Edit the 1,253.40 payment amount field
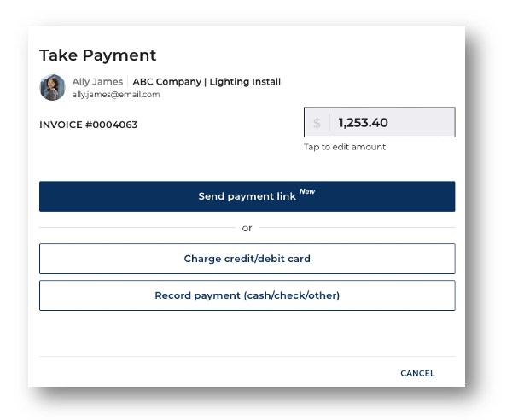 tap(379, 122)
